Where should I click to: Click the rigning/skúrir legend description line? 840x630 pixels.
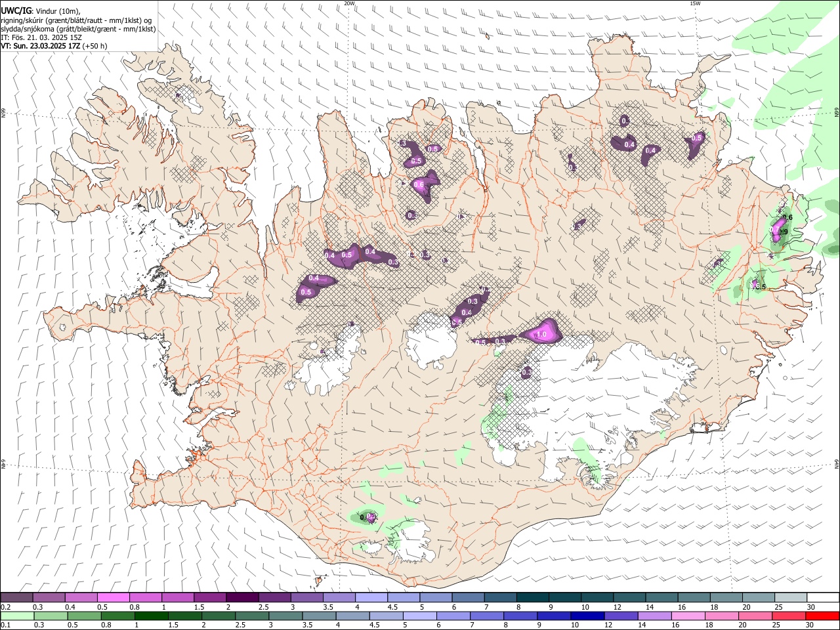click(76, 20)
